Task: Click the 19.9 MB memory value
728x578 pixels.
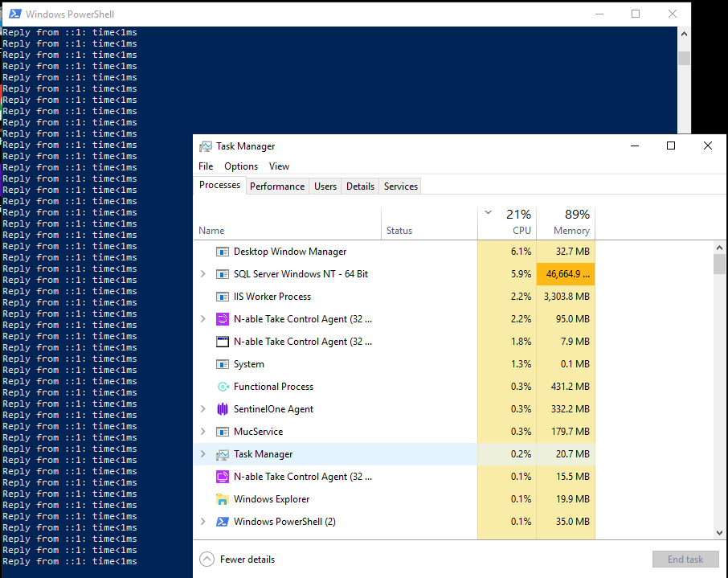Action: (573, 499)
